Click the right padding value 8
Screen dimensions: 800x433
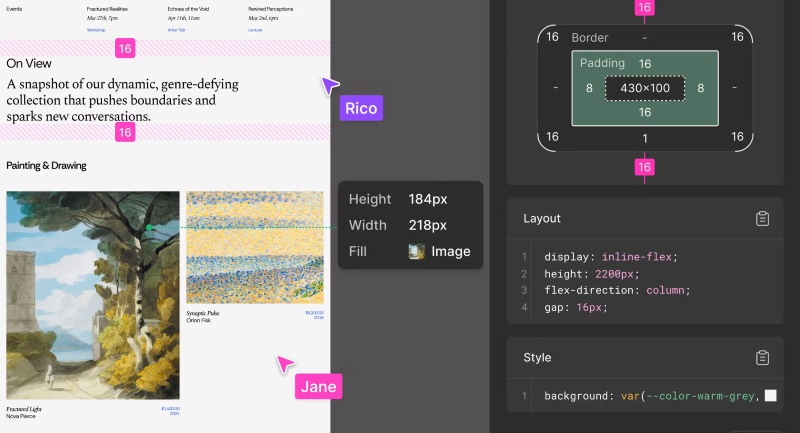click(701, 88)
